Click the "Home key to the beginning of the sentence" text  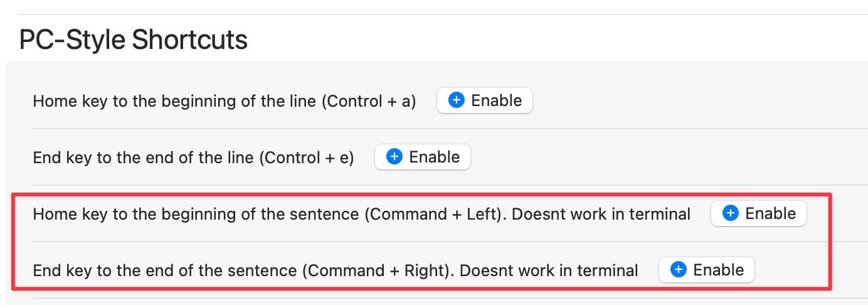click(196, 214)
